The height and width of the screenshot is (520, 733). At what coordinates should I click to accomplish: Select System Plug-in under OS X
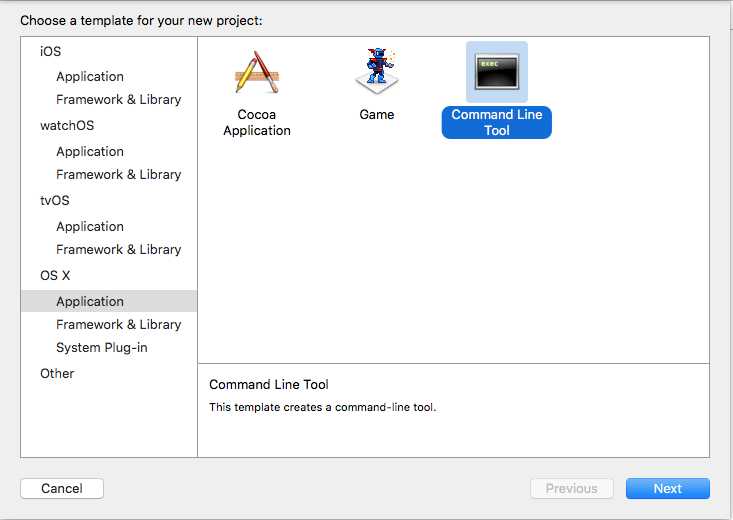pos(101,347)
